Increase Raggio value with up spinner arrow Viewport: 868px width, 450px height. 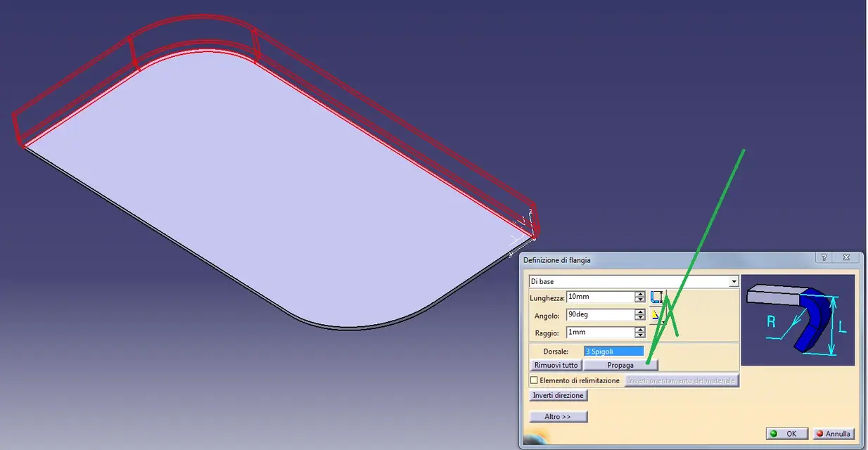tap(639, 330)
